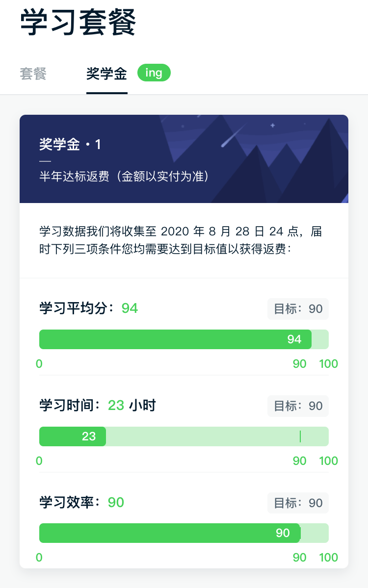Open the 奖学金 · 1 banner card

(x=184, y=158)
